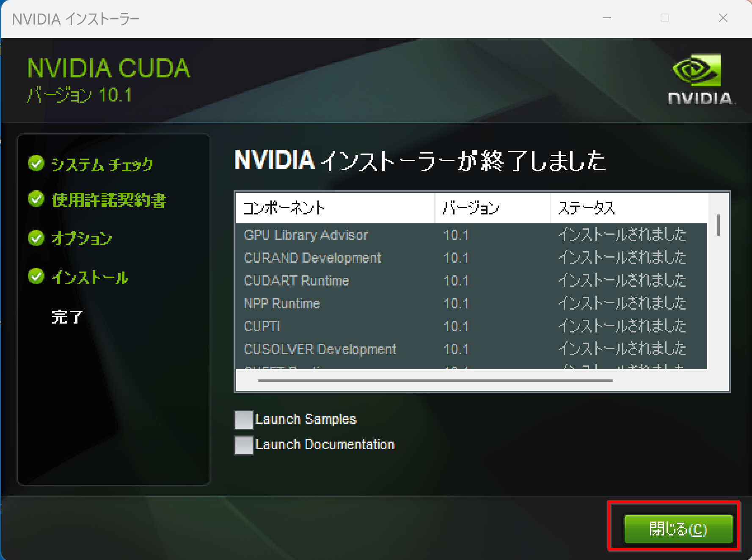The height and width of the screenshot is (560, 752).
Task: Select the オプション step
Action: point(82,238)
